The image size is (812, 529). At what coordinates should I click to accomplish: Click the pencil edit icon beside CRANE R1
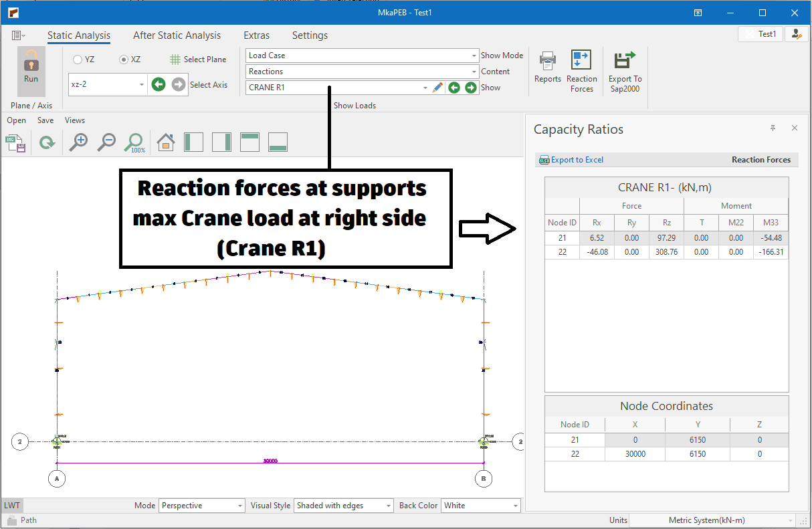437,88
